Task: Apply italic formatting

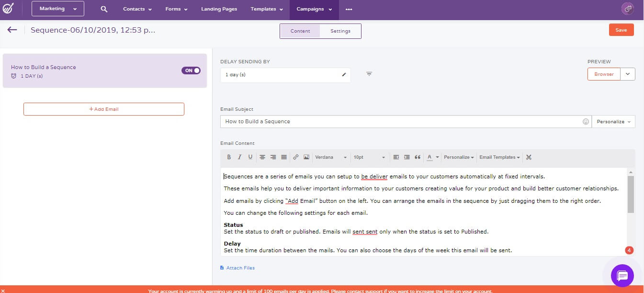Action: coord(239,157)
